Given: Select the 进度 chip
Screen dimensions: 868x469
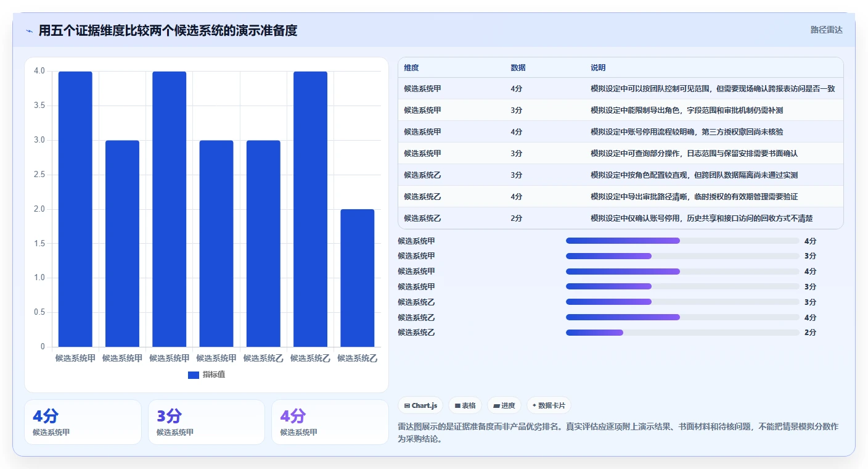Looking at the screenshot, I should [504, 405].
